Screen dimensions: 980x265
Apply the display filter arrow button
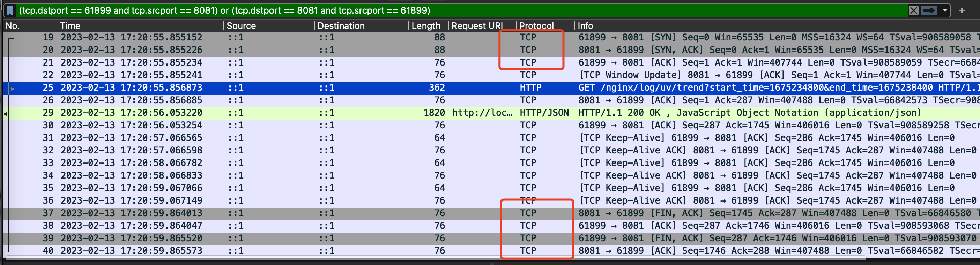929,10
